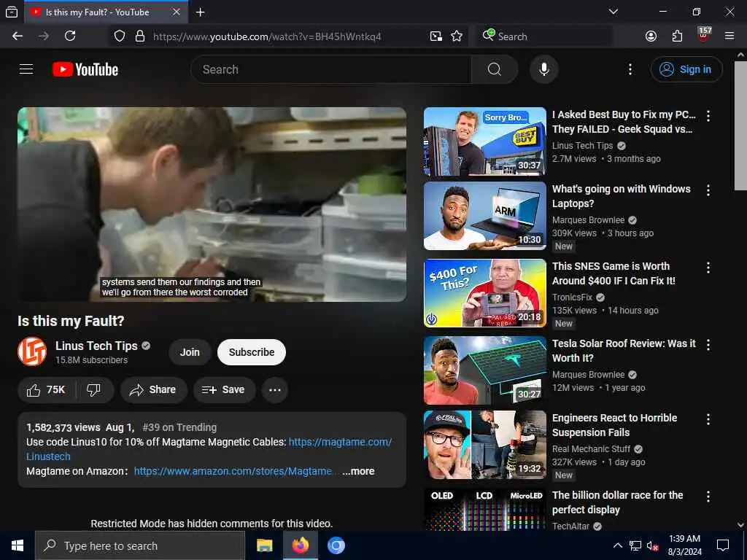Click 'The billion dollar race' video title
The width and height of the screenshot is (747, 560).
(617, 502)
